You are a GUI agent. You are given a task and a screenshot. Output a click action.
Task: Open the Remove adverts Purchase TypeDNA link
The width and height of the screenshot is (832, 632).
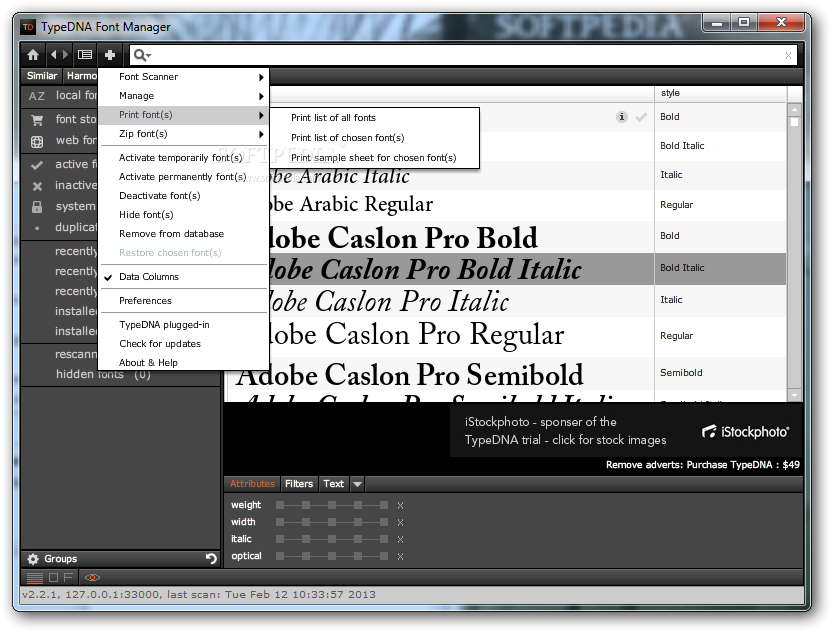[x=703, y=465]
